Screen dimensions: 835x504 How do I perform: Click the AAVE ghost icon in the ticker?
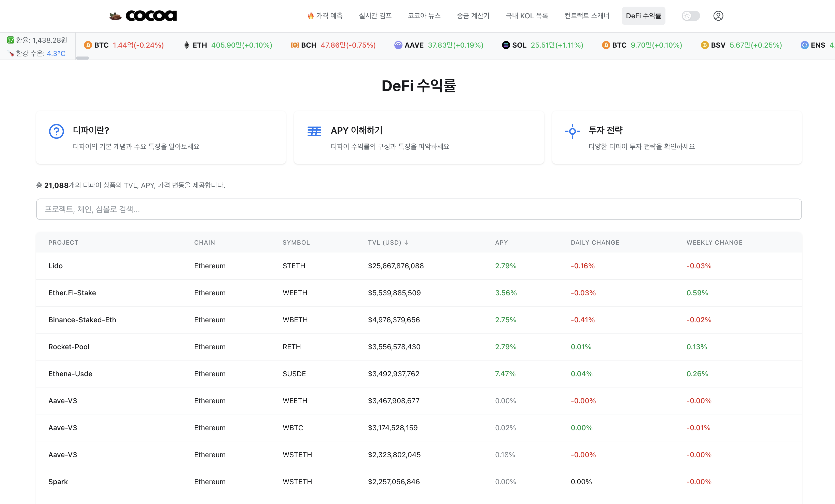click(x=398, y=45)
